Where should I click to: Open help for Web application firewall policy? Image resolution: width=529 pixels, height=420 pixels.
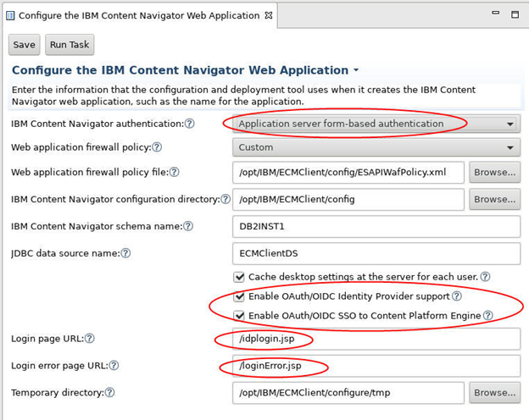click(x=157, y=147)
